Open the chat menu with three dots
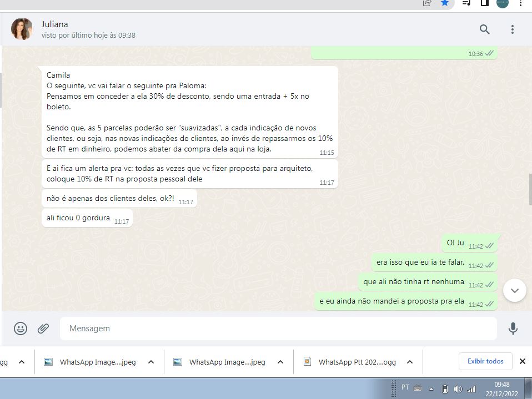The image size is (532, 399). [x=513, y=29]
